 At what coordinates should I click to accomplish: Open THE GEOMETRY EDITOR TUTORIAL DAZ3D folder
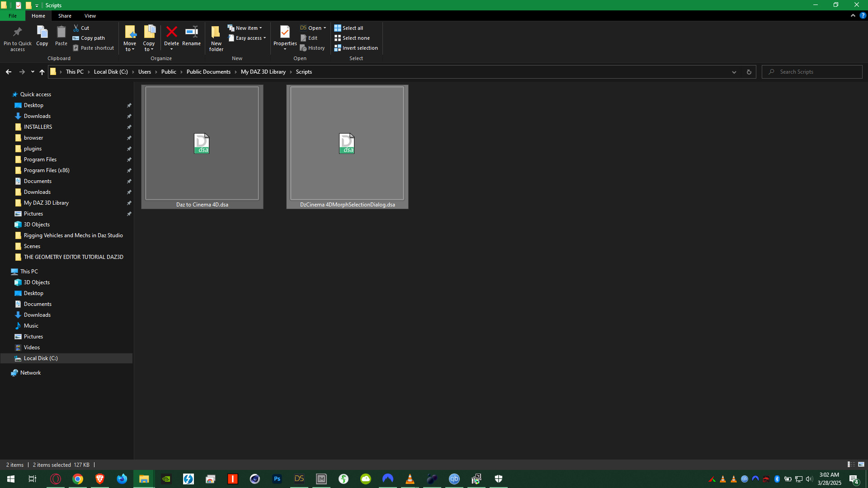(73, 257)
